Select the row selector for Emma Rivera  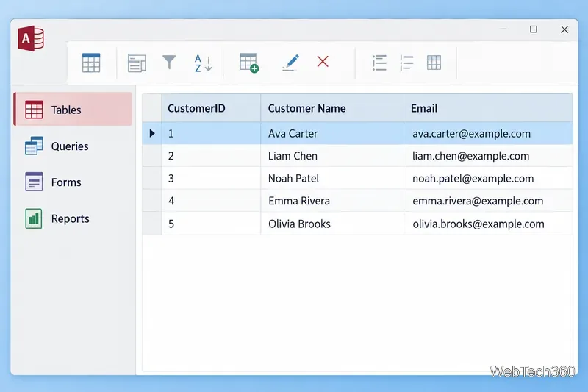pyautogui.click(x=152, y=201)
